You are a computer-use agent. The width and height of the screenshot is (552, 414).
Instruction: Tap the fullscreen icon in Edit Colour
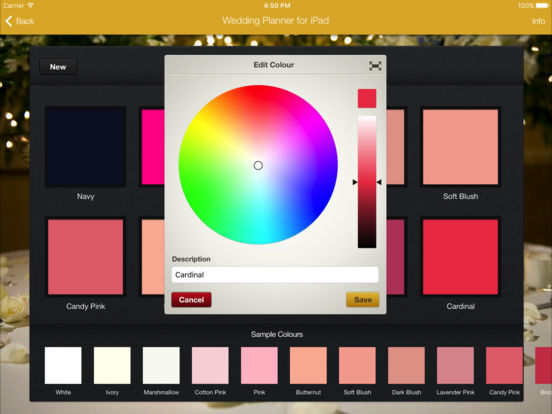click(x=375, y=66)
